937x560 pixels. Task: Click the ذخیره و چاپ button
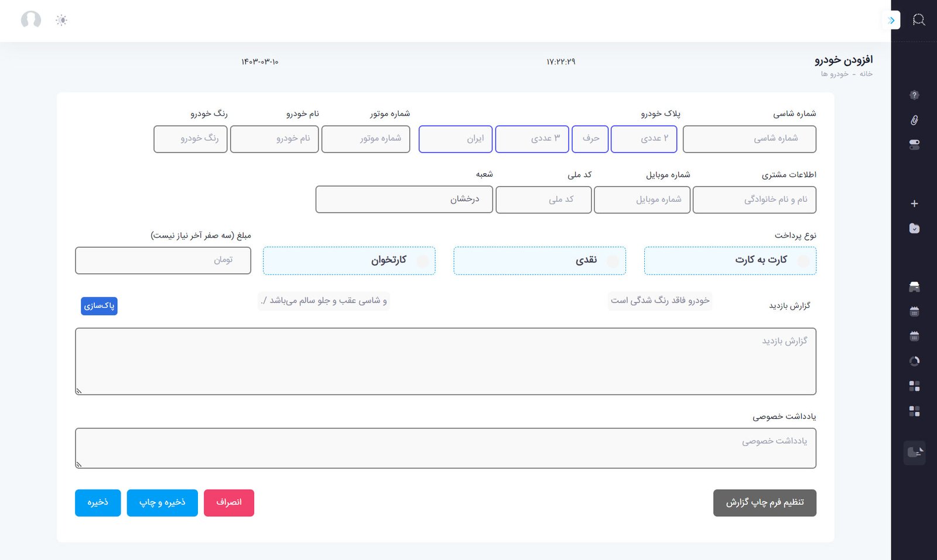[x=162, y=503]
